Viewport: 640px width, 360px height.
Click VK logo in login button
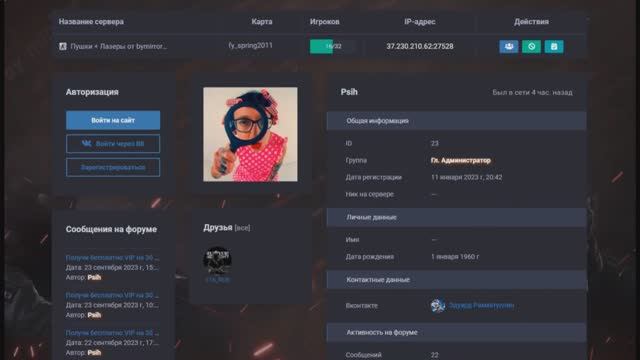[x=87, y=144]
